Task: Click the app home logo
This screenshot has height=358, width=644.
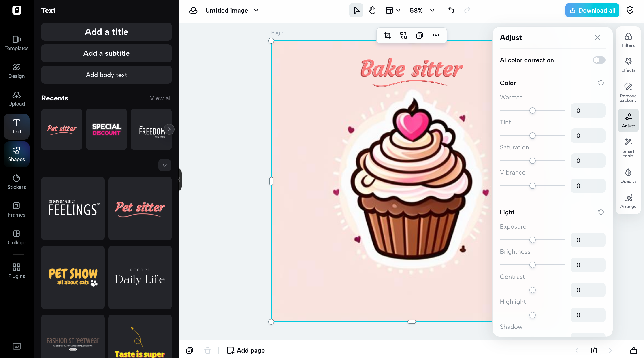Action: (x=17, y=10)
